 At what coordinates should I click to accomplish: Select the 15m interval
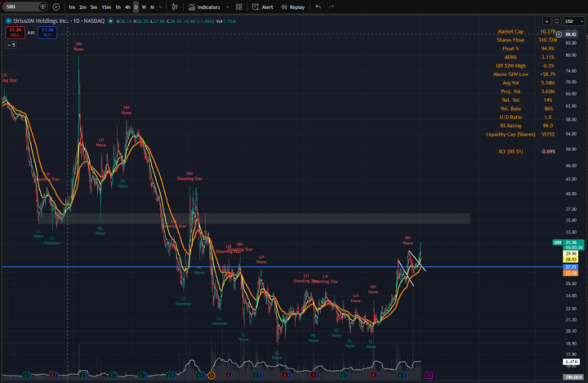[106, 7]
